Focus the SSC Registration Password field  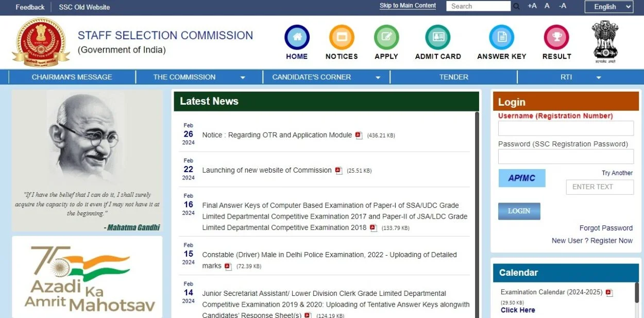566,157
